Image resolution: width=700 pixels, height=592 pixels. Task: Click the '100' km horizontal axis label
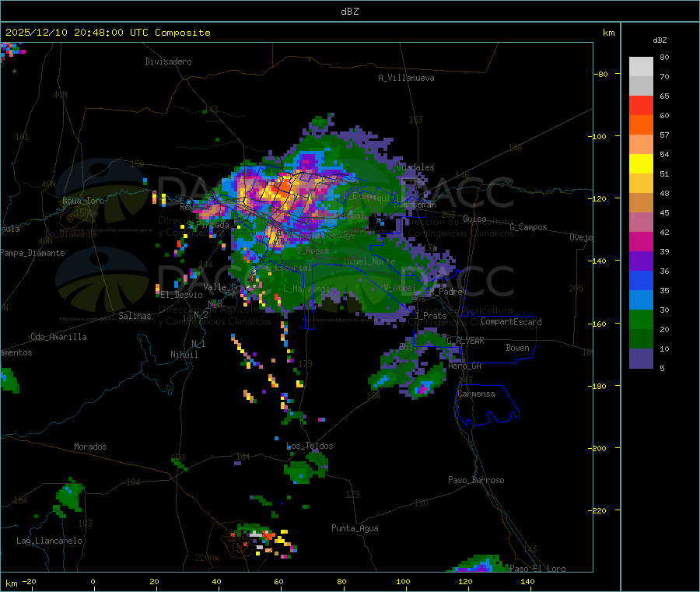pyautogui.click(x=403, y=581)
